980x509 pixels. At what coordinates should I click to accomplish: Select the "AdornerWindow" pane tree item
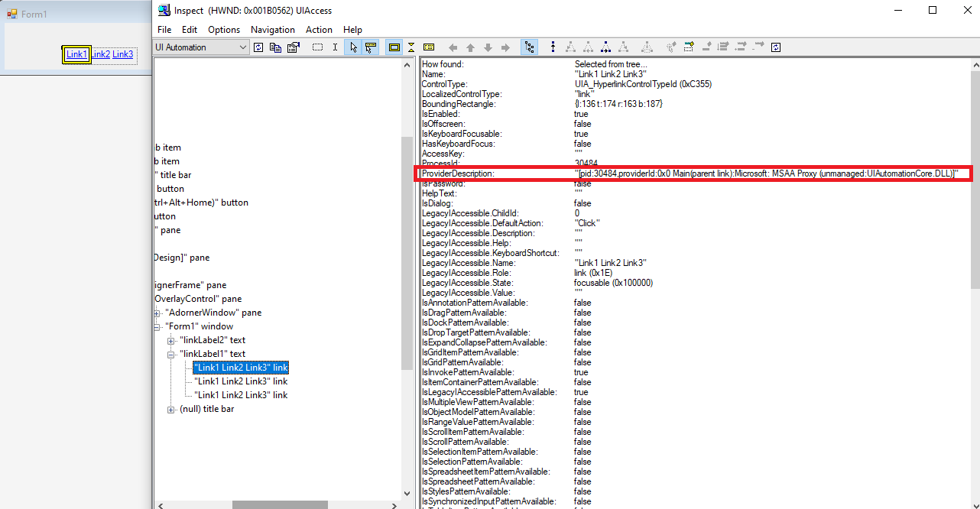coord(213,313)
